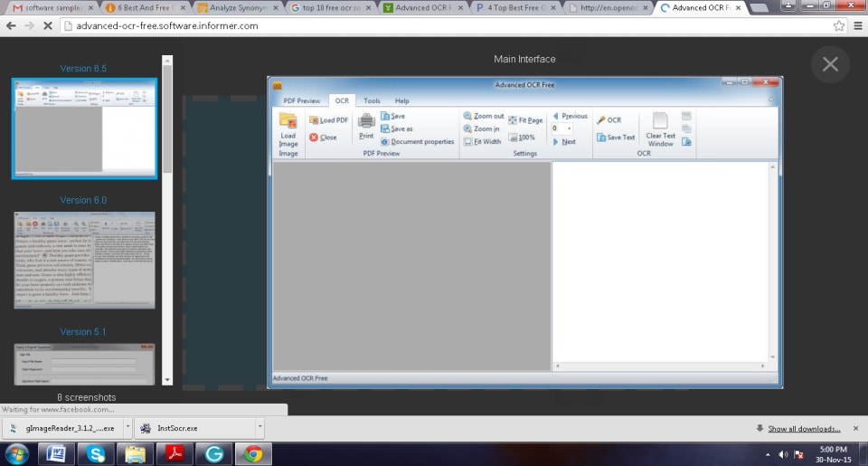This screenshot has height=466, width=868.
Task: Click volume icon in system tray
Action: click(x=783, y=455)
